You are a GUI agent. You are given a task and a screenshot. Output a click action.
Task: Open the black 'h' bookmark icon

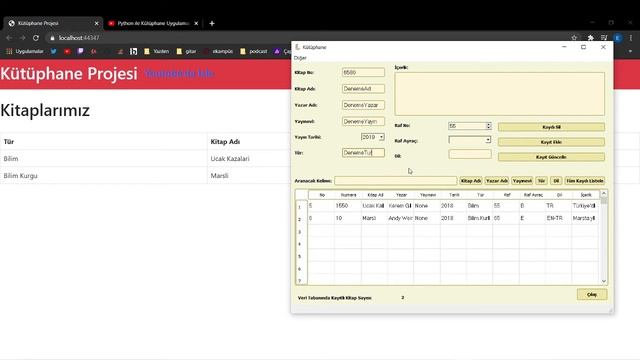pyautogui.click(x=133, y=51)
